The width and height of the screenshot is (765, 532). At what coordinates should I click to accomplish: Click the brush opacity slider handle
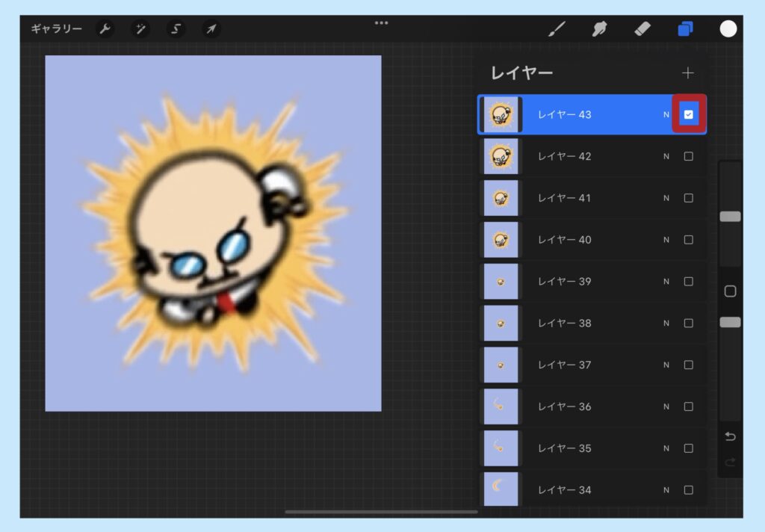coord(731,322)
